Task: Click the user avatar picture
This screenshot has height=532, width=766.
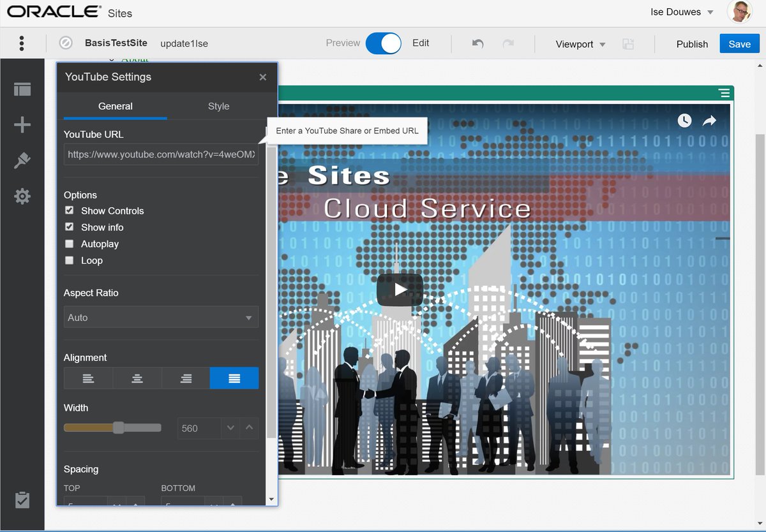Action: click(x=739, y=12)
